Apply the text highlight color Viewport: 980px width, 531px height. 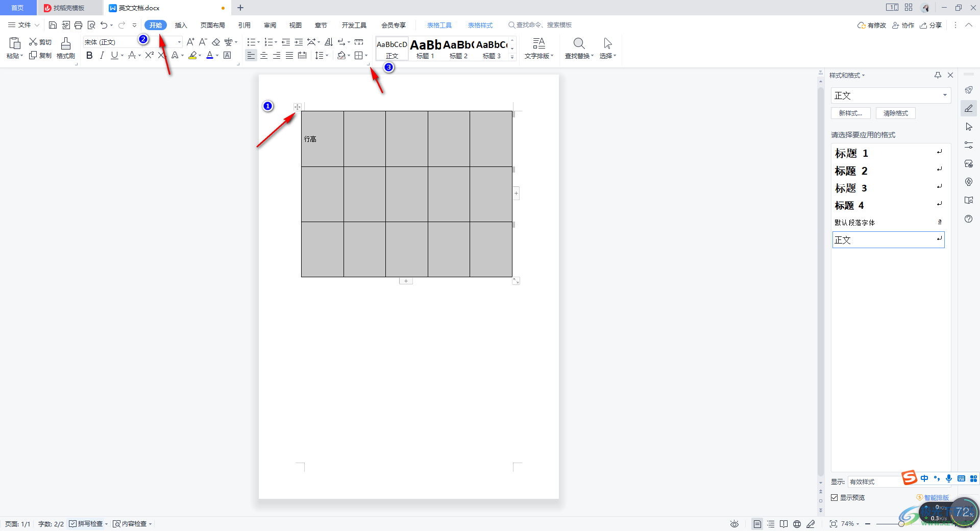(x=192, y=55)
